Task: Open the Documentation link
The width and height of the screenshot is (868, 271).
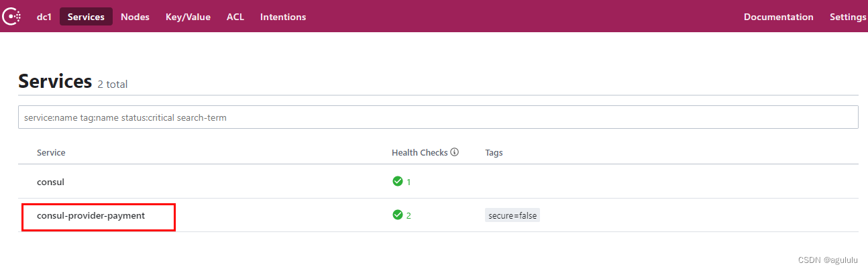Action: click(778, 17)
